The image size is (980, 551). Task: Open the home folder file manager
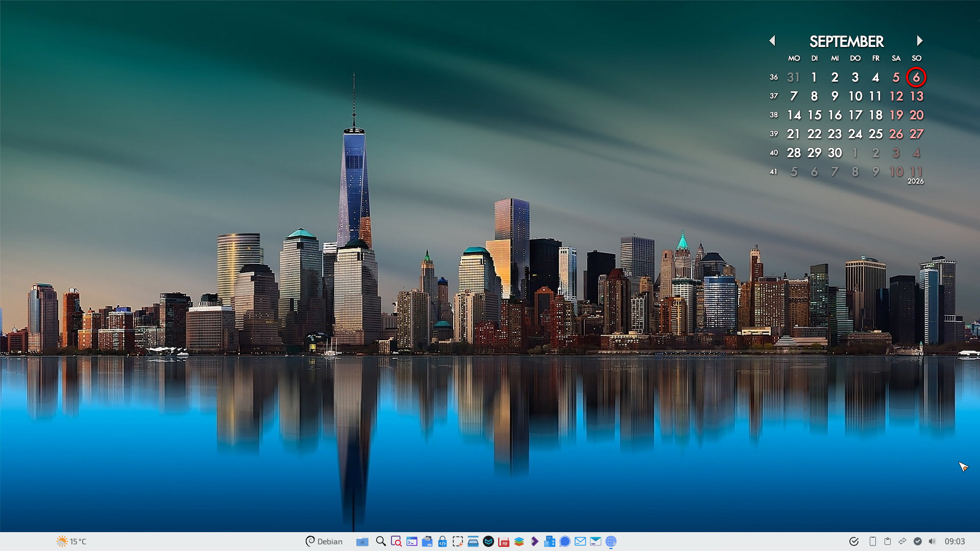[362, 541]
